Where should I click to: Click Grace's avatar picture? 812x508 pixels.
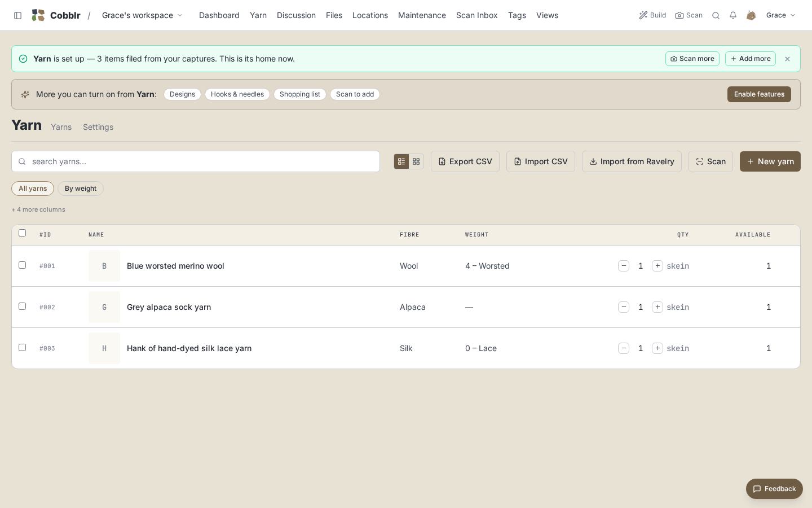(751, 15)
